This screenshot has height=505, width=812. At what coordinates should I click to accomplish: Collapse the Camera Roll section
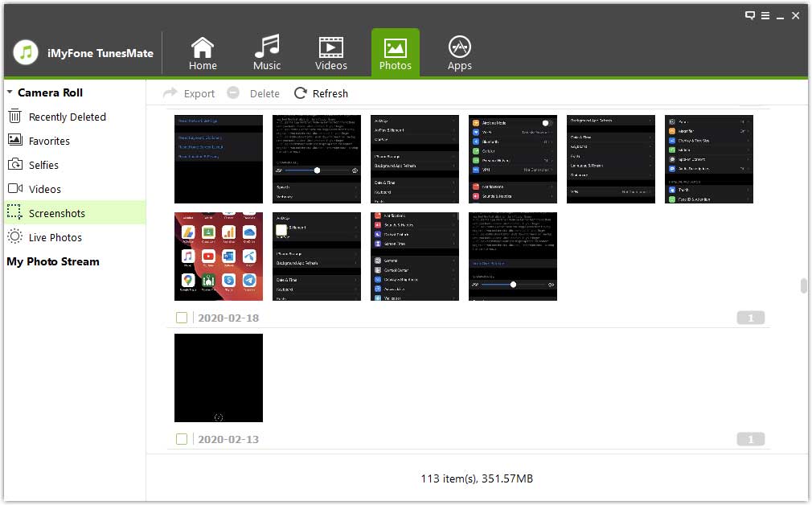pyautogui.click(x=9, y=92)
